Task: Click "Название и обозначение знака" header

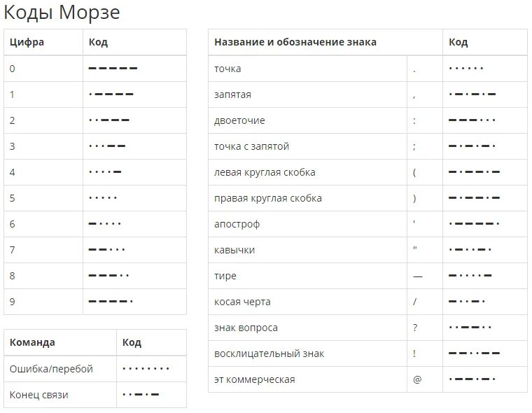Action: pos(295,42)
